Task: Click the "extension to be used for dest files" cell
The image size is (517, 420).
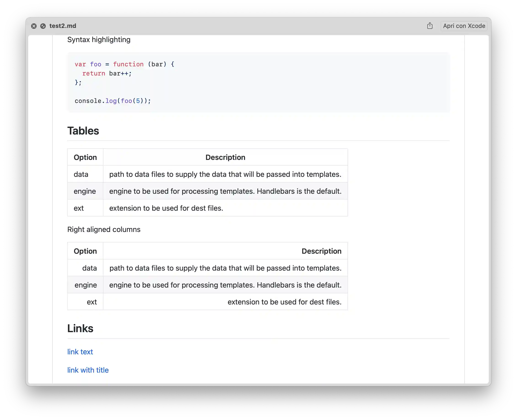Action: (x=166, y=208)
